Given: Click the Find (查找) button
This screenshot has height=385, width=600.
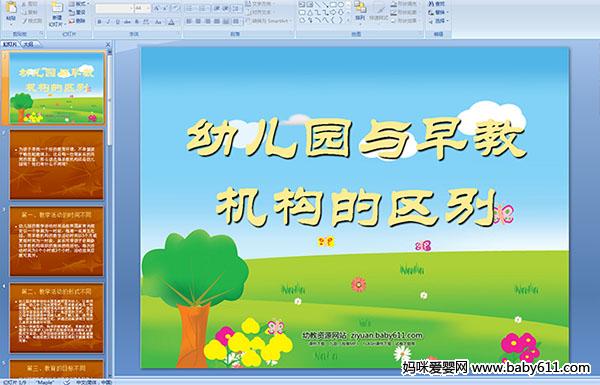Looking at the screenshot, I should 437,4.
